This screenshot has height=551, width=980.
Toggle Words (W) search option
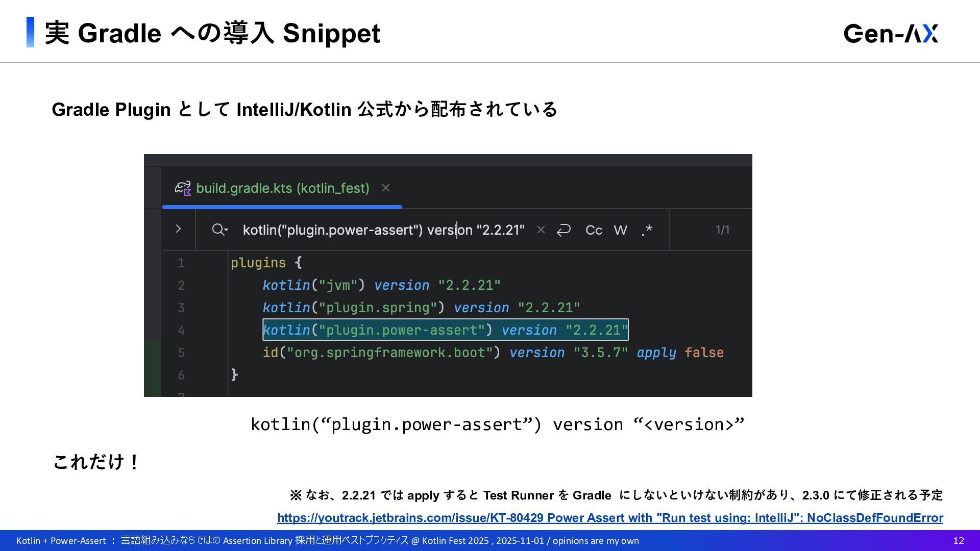point(620,230)
